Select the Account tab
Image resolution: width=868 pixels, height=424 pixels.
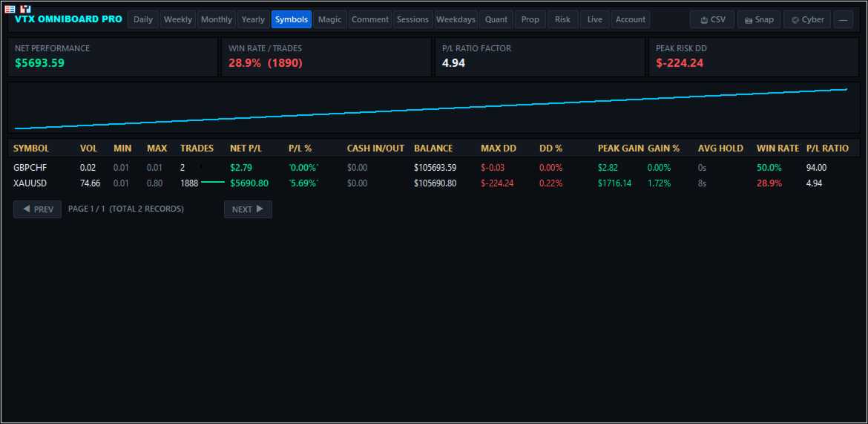point(631,19)
